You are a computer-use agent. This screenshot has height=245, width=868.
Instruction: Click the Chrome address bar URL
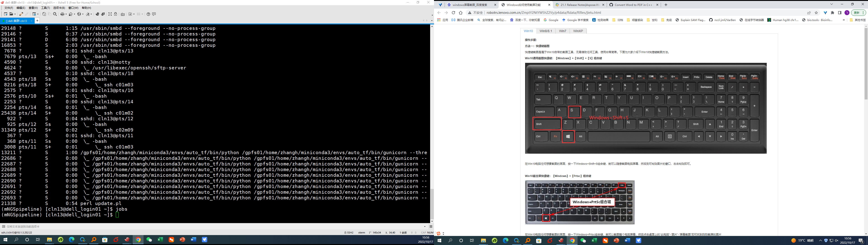pyautogui.click(x=543, y=13)
